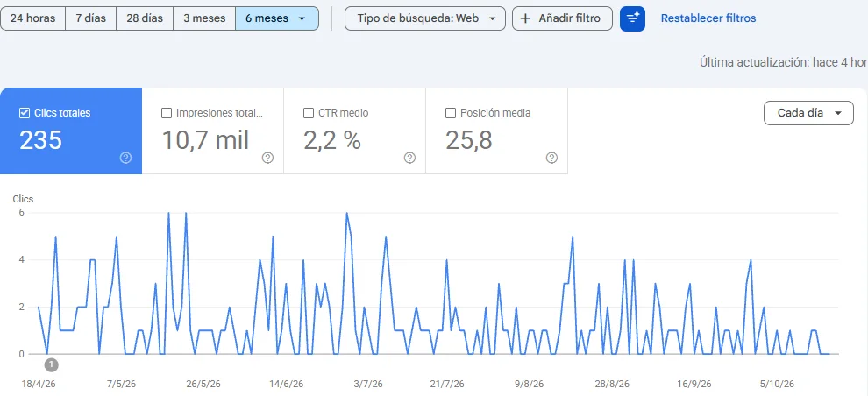
Task: Check the Impresiones totales checkbox
Action: [x=166, y=113]
